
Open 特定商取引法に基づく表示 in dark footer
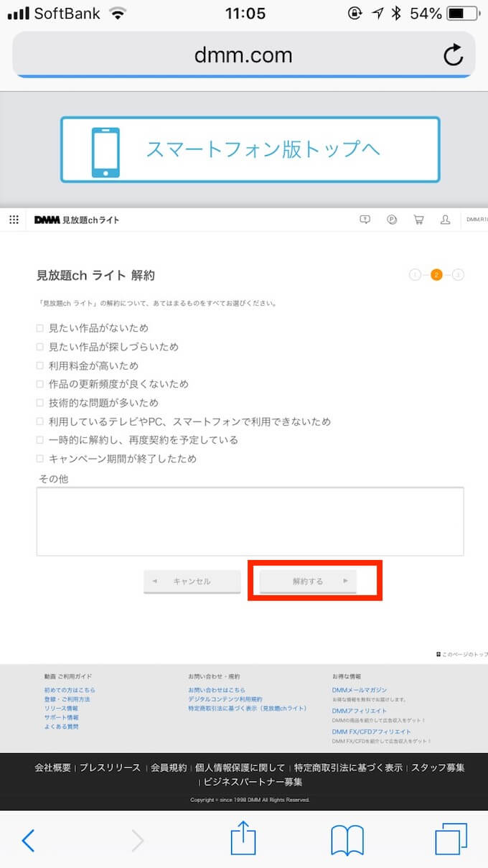[348, 767]
